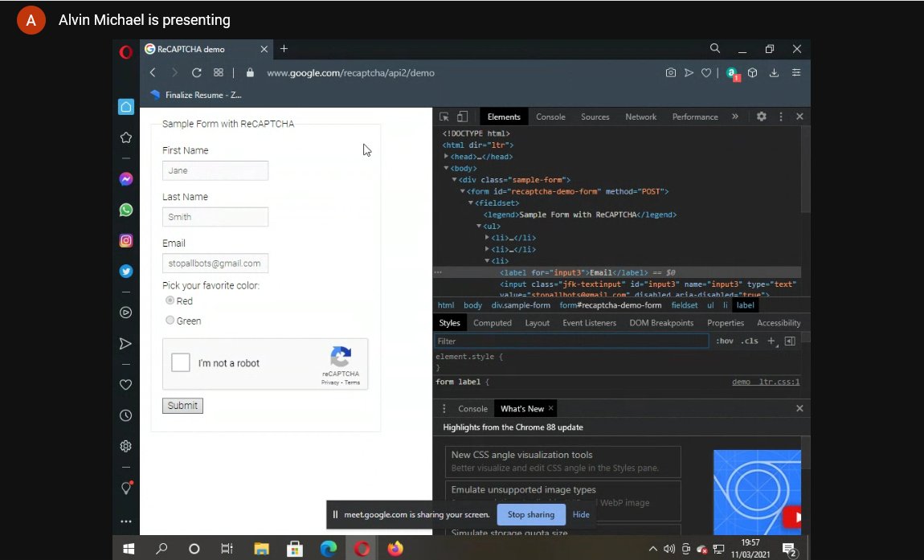Open sidebar history clock icon
924x560 pixels.
[x=125, y=415]
